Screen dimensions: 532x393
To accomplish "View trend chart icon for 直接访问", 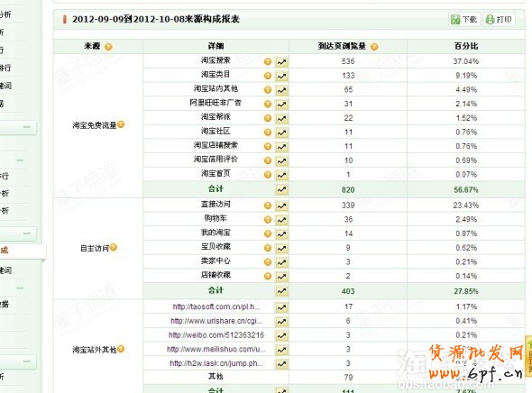I will coord(281,206).
